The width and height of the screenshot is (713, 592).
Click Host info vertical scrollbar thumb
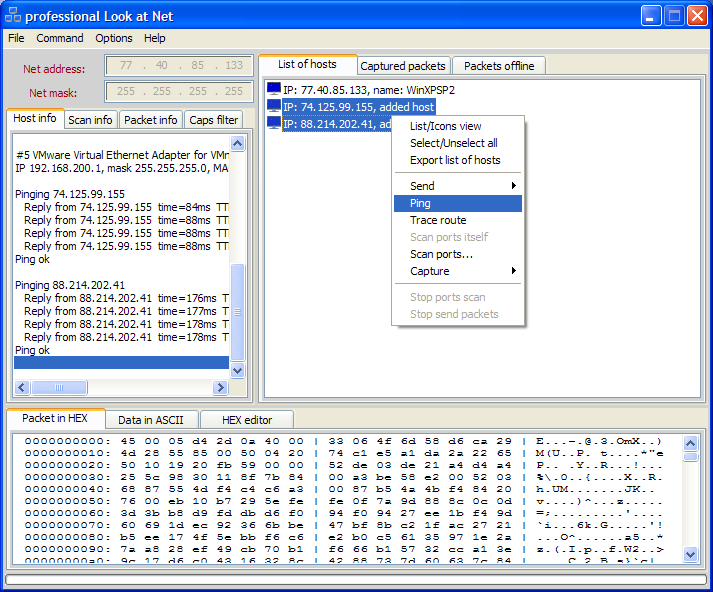(237, 312)
